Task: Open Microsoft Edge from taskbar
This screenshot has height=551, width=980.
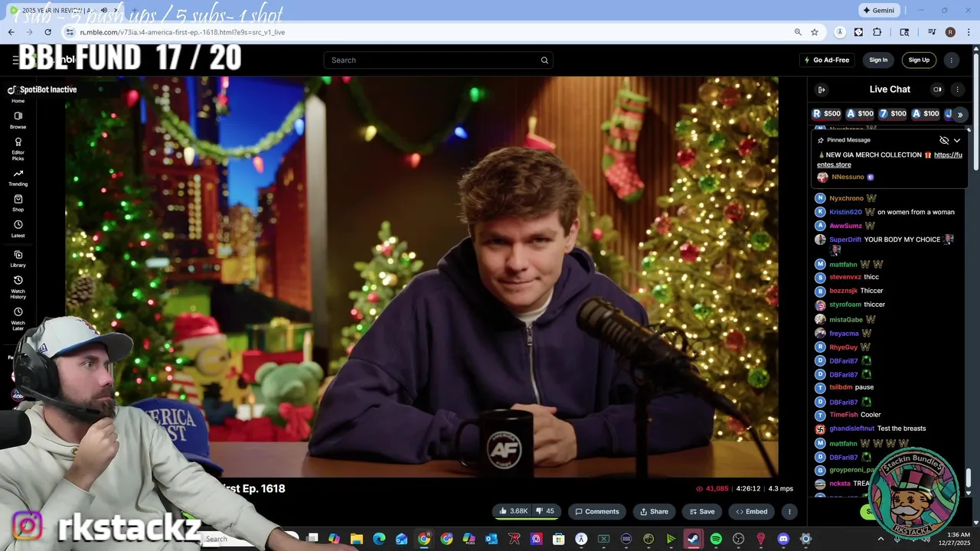Action: pyautogui.click(x=379, y=539)
